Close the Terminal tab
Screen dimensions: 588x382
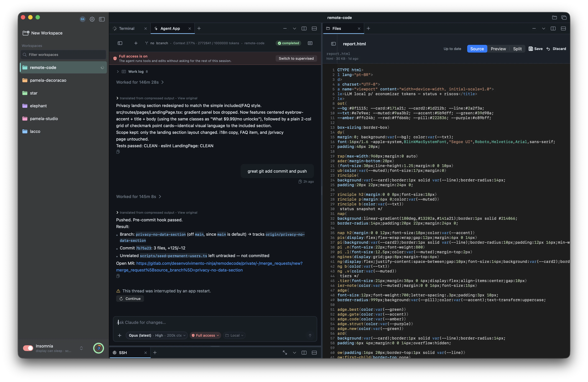click(x=146, y=28)
